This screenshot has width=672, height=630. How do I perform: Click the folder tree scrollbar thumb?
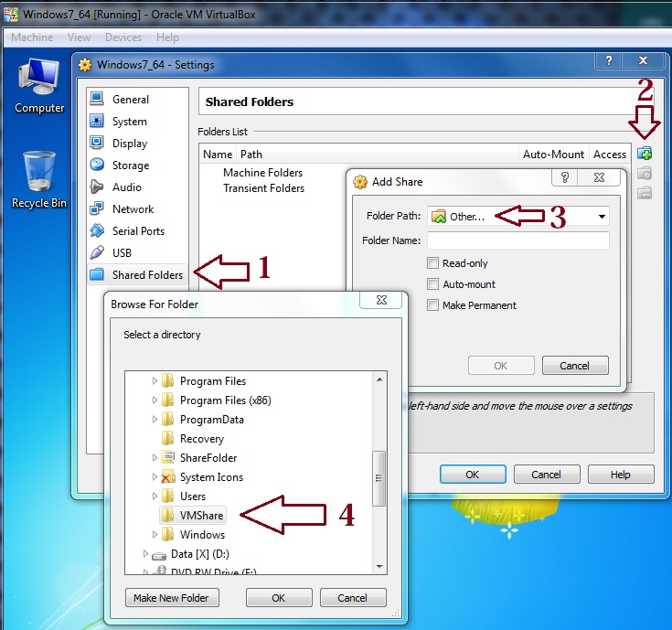pyautogui.click(x=379, y=478)
